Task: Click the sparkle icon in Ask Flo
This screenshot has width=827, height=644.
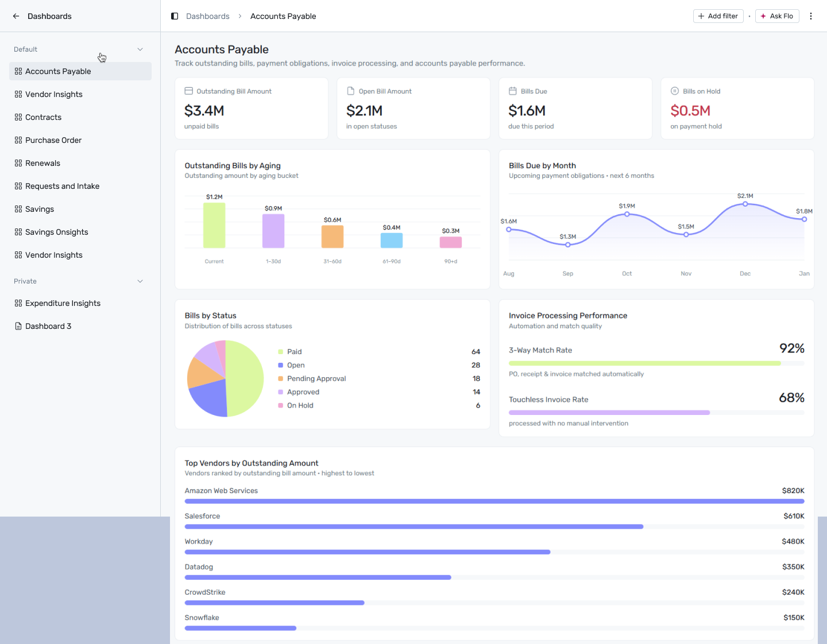Action: pyautogui.click(x=763, y=16)
